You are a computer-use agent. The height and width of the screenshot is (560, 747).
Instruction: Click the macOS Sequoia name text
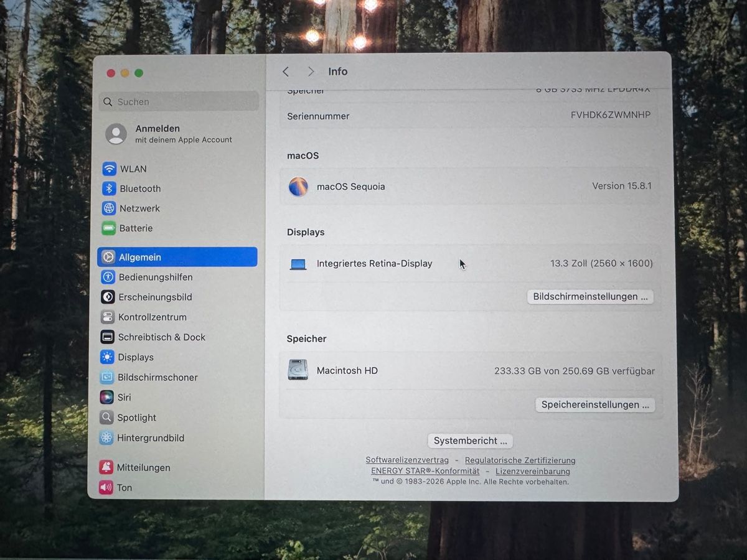(x=350, y=187)
